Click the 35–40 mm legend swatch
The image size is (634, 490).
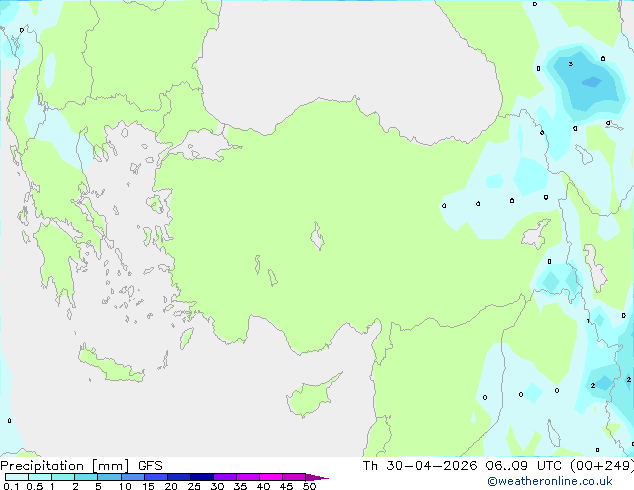[248, 477]
